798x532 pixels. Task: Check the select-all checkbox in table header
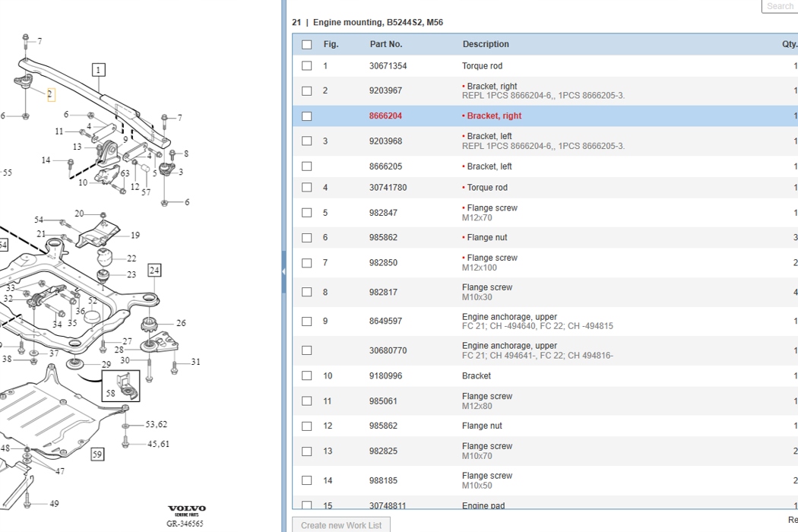point(306,44)
